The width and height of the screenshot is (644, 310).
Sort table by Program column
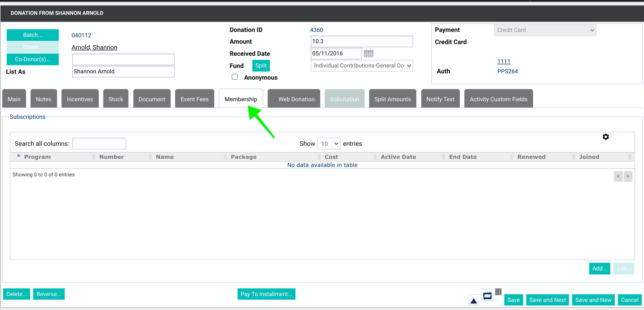pos(37,157)
